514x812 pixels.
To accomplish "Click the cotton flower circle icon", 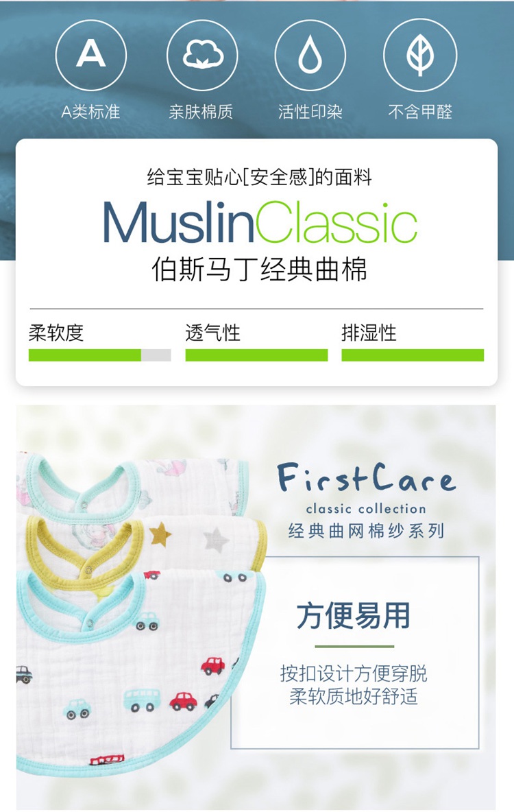I will (202, 56).
